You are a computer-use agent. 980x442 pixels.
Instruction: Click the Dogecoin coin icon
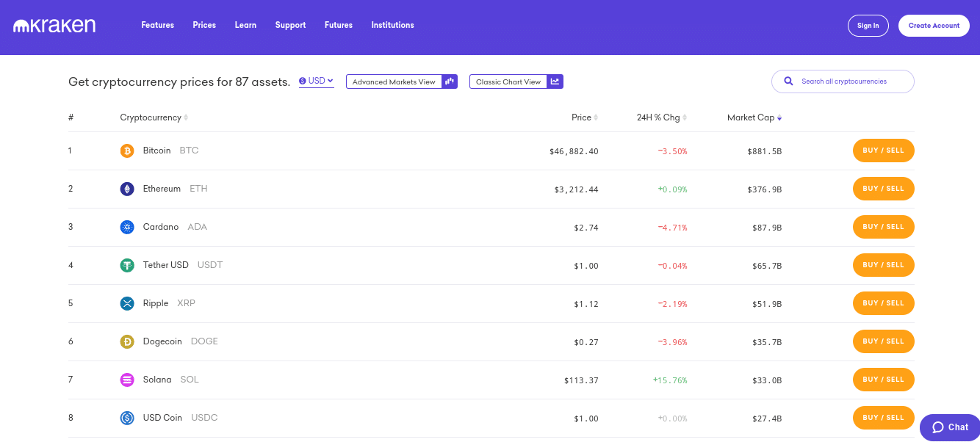[127, 341]
